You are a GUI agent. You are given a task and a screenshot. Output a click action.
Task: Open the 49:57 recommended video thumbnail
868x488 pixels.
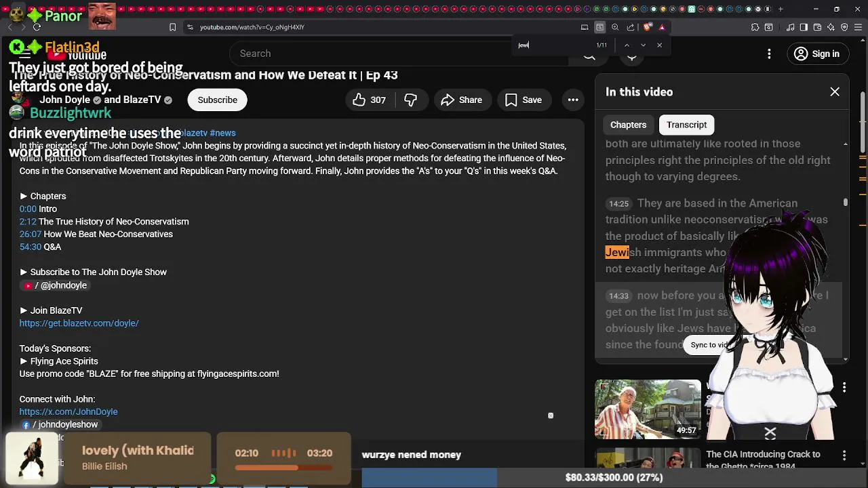tap(648, 409)
